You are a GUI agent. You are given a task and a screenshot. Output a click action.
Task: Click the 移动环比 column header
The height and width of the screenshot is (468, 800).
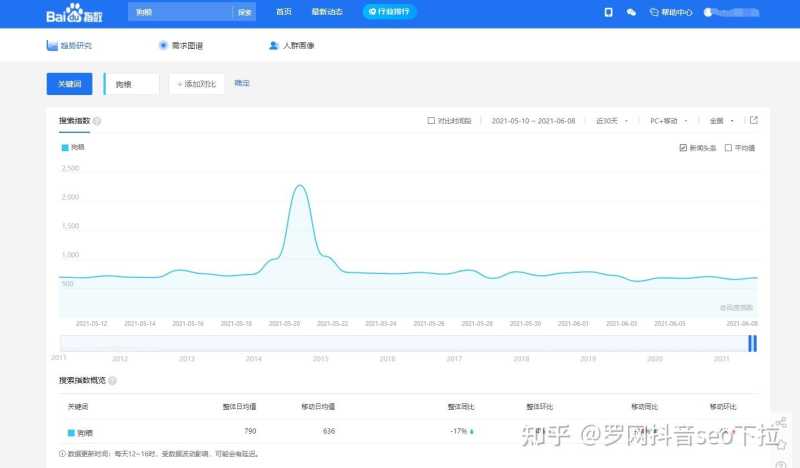723,407
